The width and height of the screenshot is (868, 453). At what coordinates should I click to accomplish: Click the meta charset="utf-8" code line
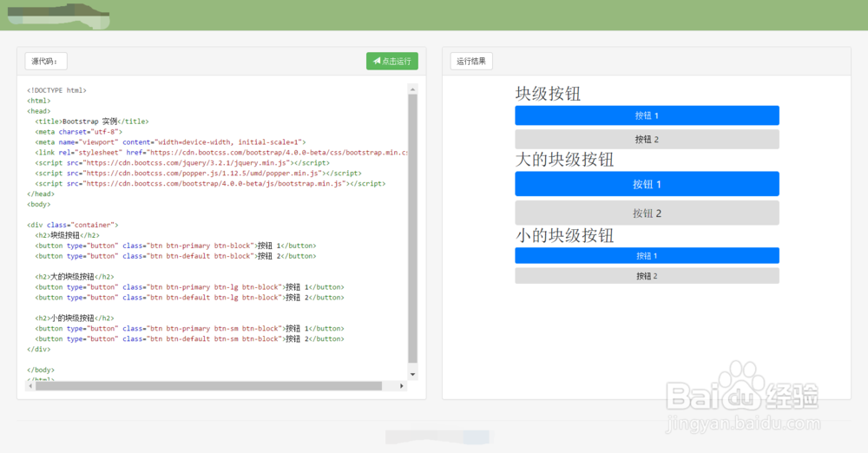click(x=79, y=132)
